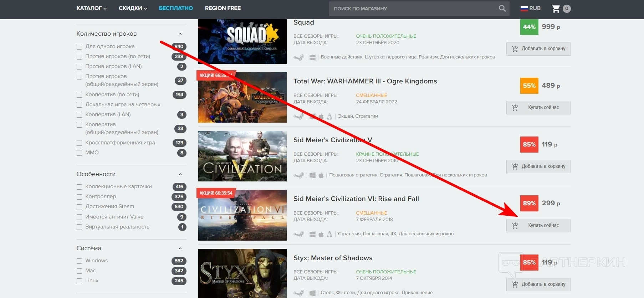Click Windows icon in Civilization VI row

pos(312,234)
